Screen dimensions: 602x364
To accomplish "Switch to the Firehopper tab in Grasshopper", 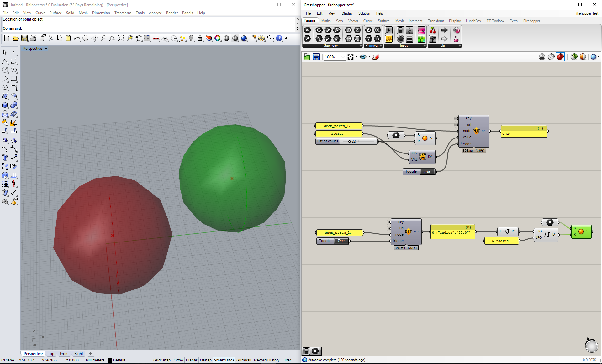I will (x=531, y=21).
